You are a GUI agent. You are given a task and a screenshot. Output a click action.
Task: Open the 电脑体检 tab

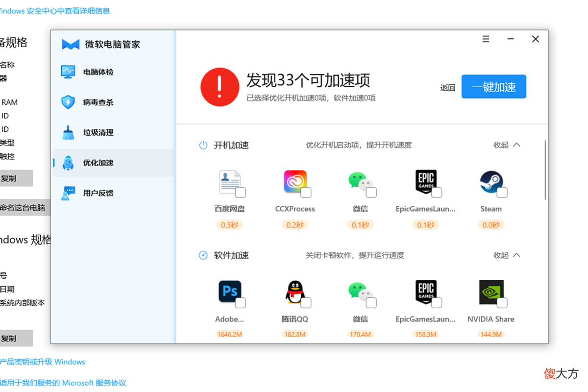(x=113, y=72)
